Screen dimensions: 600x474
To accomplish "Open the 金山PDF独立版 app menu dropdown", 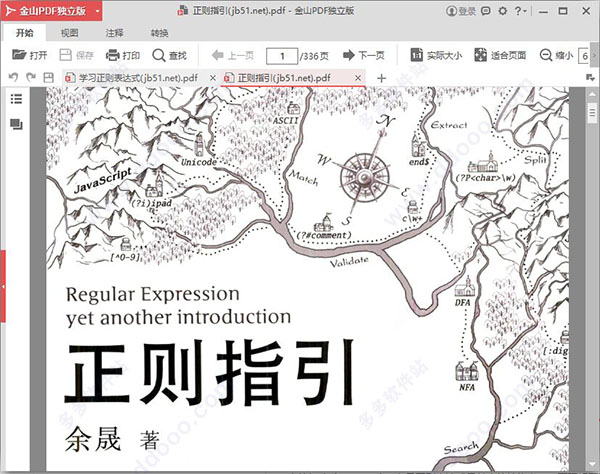I will (x=98, y=11).
